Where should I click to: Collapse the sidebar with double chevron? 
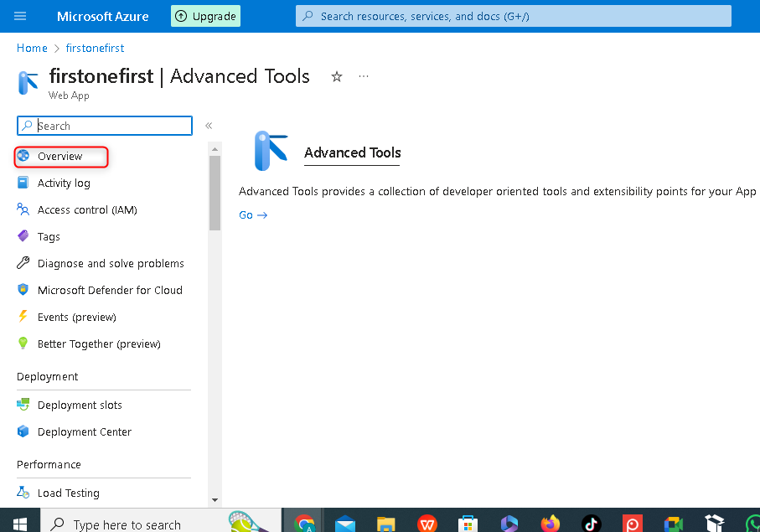coord(209,126)
